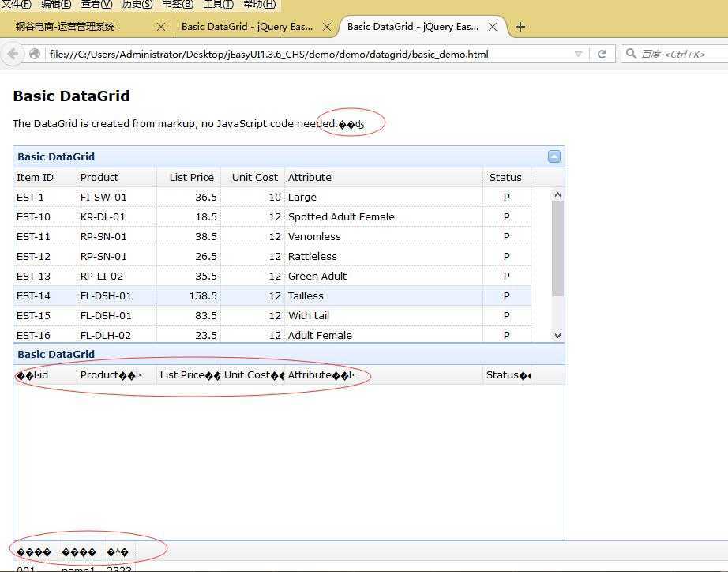Click the Adult Female attribute cell
This screenshot has height=572, width=728.
point(384,334)
